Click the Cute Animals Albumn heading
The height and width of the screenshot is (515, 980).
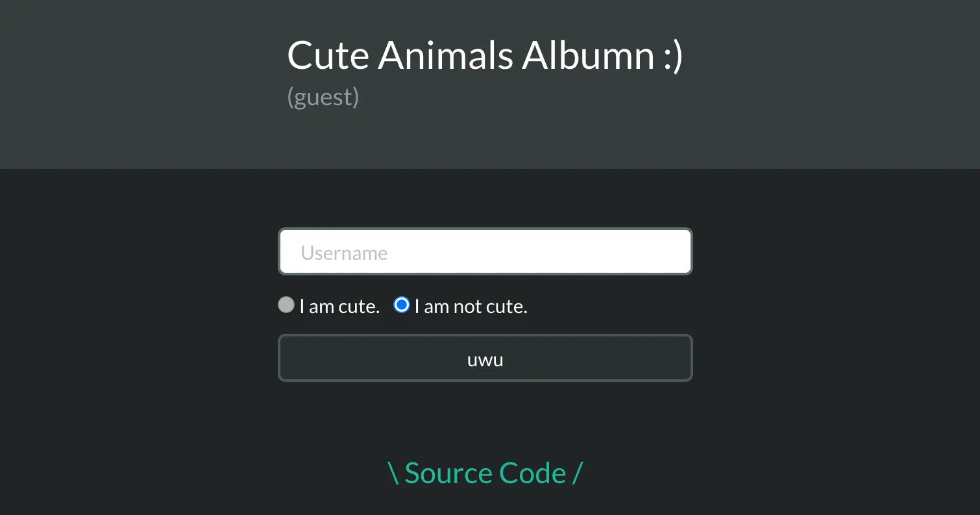coord(485,55)
